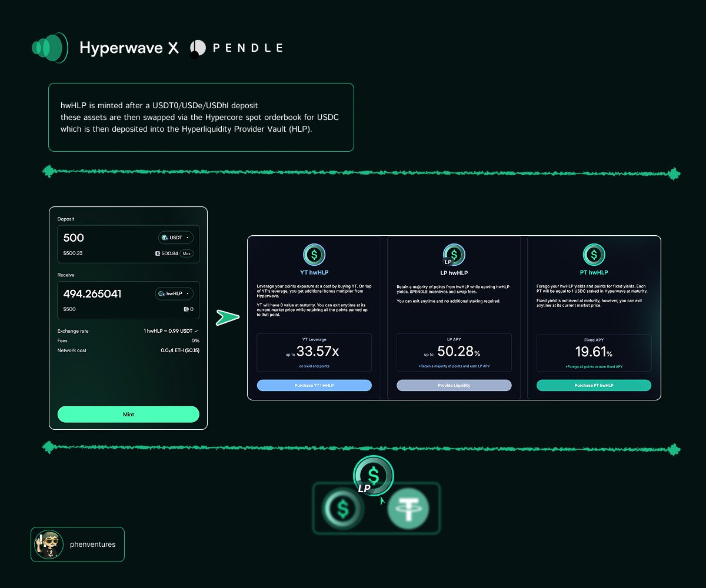Click the "Exchange rate" label

pos(73,331)
